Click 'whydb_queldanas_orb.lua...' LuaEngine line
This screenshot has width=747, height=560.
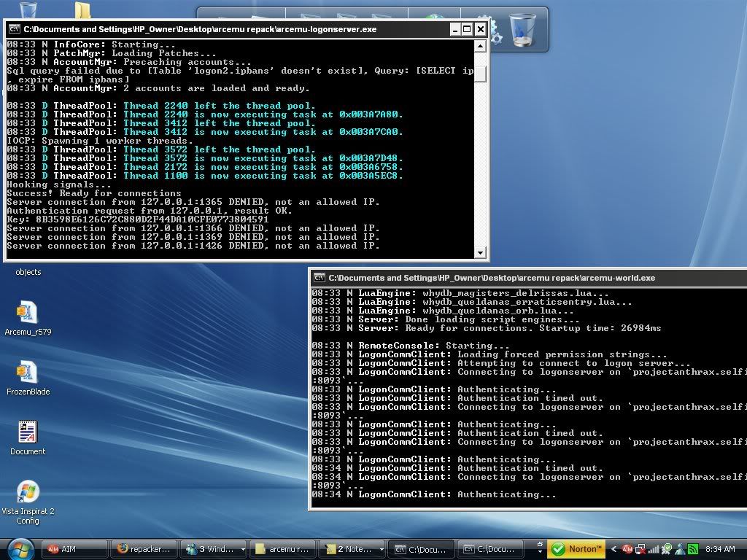pos(443,311)
